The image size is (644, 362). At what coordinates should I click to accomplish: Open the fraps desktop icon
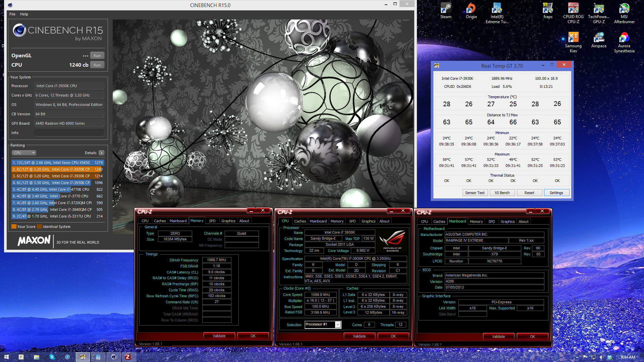(548, 11)
